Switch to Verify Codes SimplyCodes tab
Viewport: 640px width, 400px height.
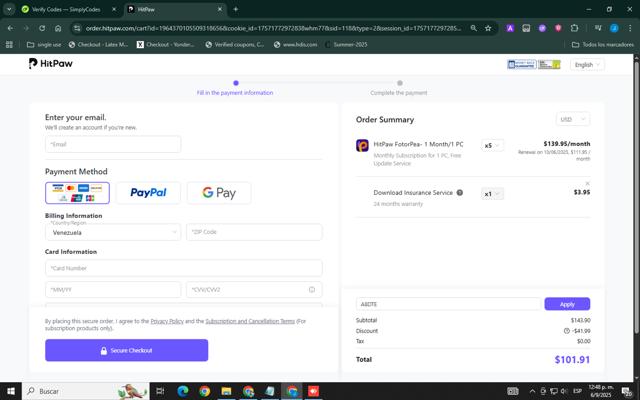click(66, 9)
